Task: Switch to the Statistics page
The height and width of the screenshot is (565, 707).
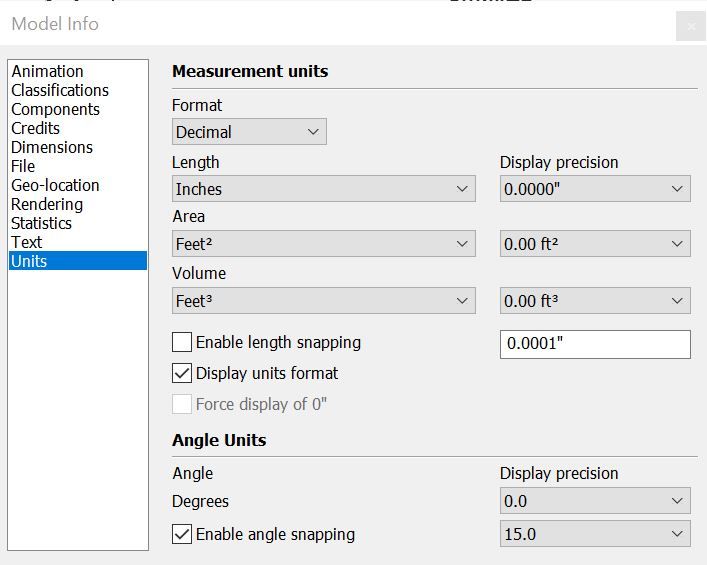Action: pos(41,223)
